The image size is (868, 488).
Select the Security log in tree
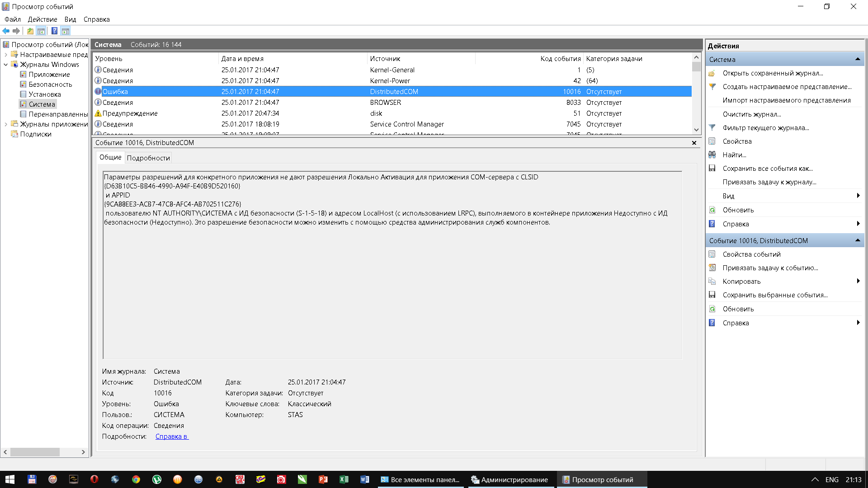pos(50,84)
